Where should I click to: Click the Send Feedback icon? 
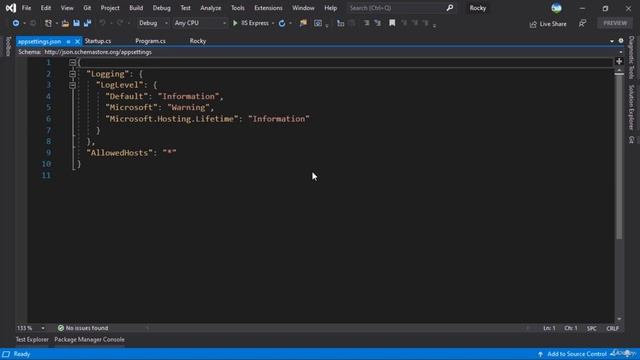point(582,24)
